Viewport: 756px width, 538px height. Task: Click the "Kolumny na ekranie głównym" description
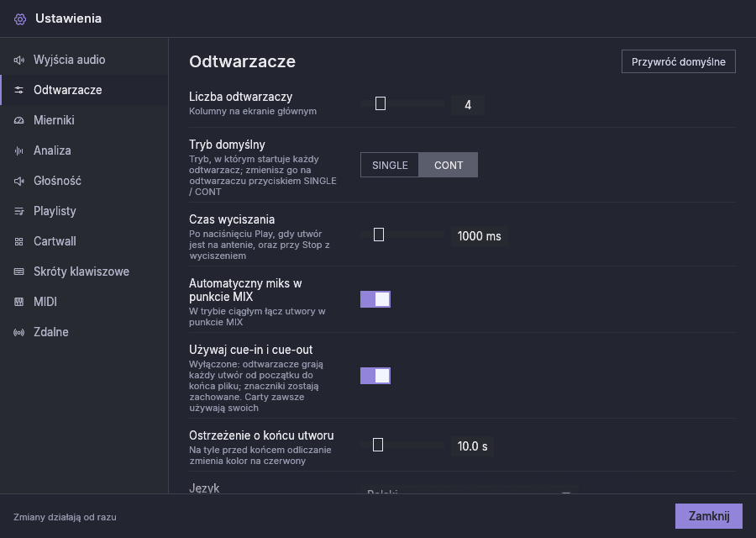point(253,112)
